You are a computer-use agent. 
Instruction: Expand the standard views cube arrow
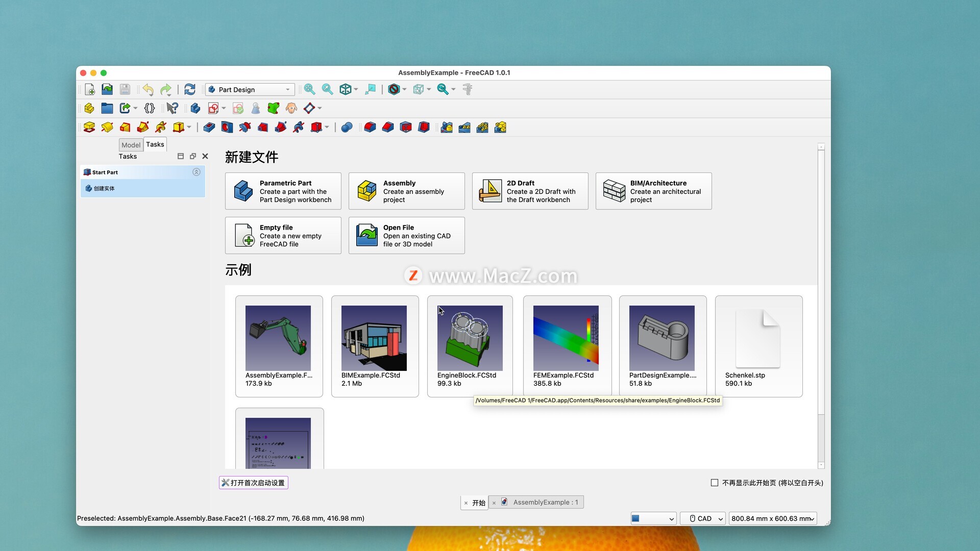click(356, 89)
